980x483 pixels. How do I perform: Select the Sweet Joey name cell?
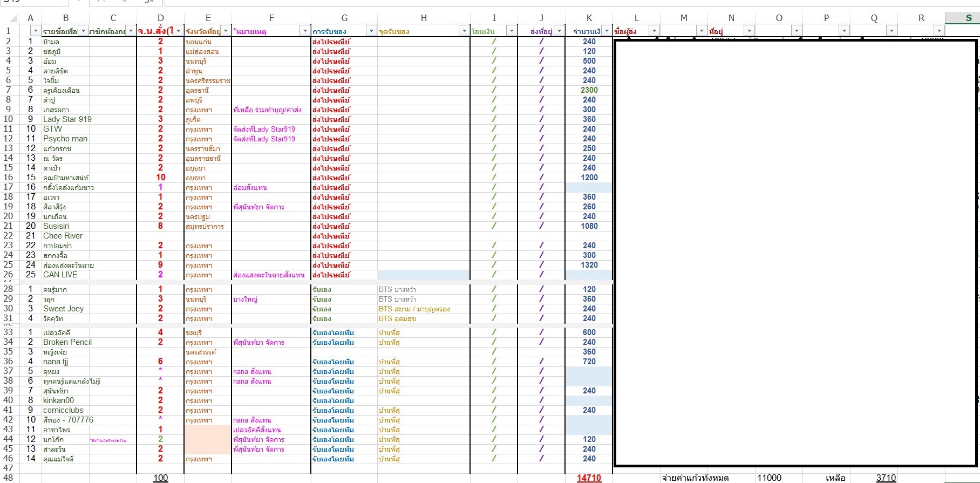pos(66,309)
